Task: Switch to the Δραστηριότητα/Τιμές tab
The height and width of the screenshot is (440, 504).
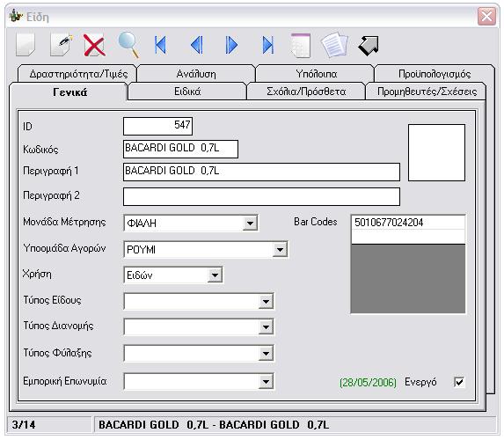Action: [78, 74]
